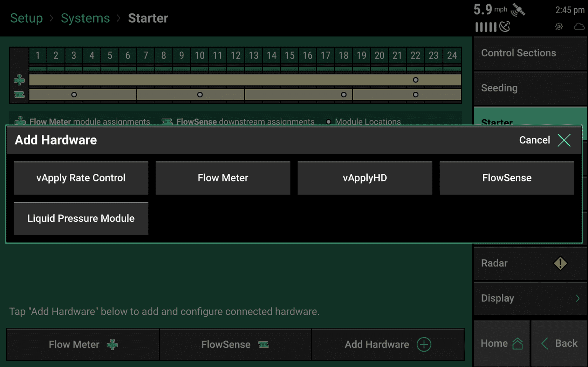Click FlowSense module marker at row 10

200,95
